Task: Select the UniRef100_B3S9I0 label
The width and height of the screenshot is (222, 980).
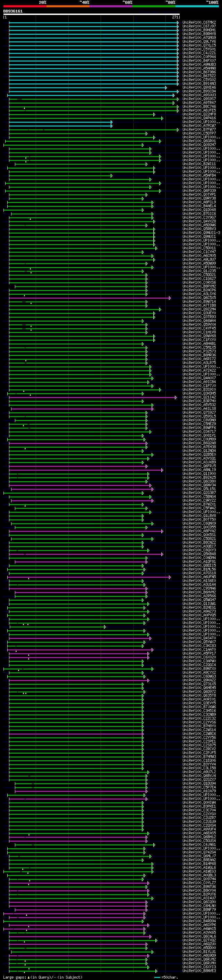Action: tap(199, 390)
